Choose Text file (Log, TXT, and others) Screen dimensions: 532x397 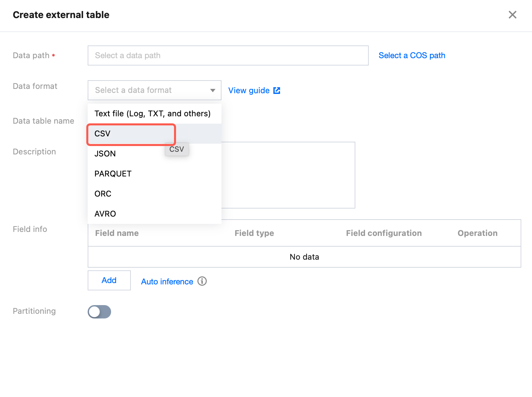tap(153, 114)
